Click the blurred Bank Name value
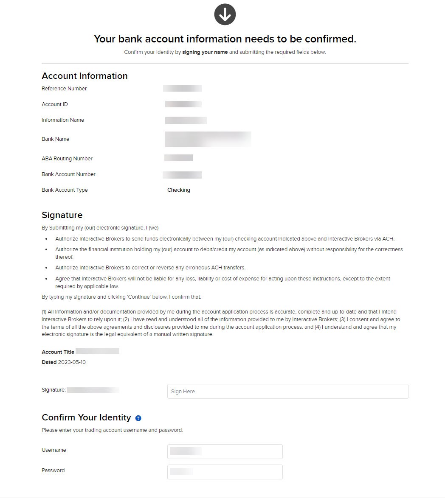445x504 pixels. pyautogui.click(x=208, y=139)
